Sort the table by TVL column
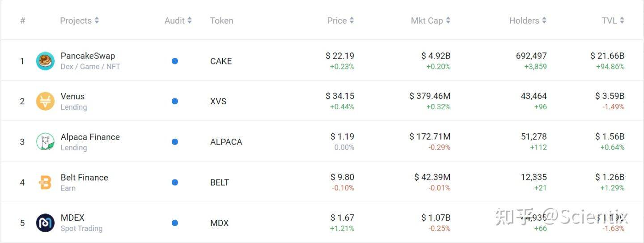 613,21
